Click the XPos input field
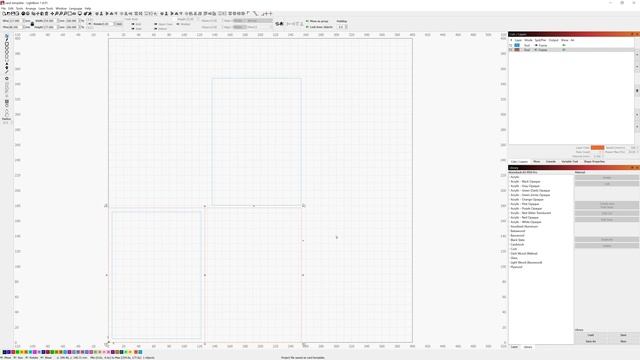This screenshot has width=640, height=360. coord(15,21)
